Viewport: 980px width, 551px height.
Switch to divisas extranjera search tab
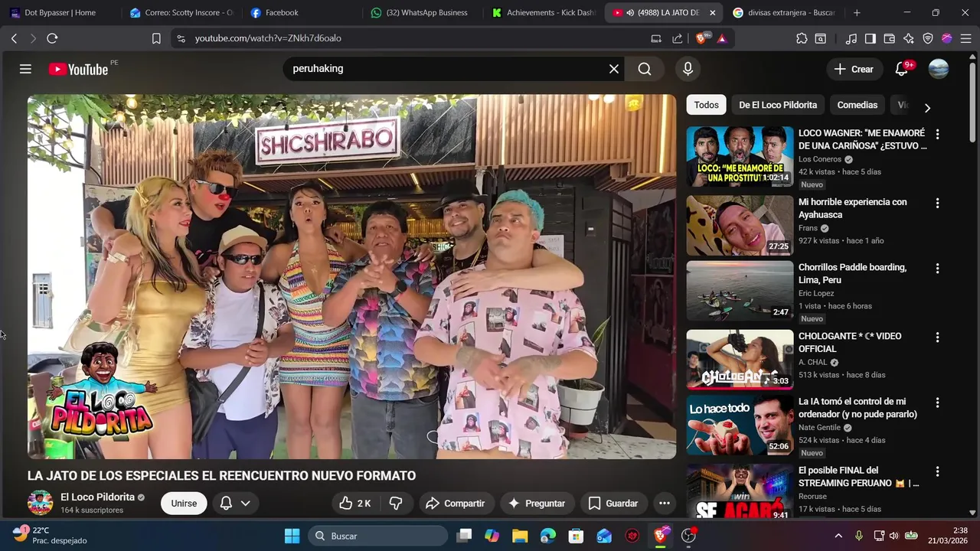click(785, 13)
